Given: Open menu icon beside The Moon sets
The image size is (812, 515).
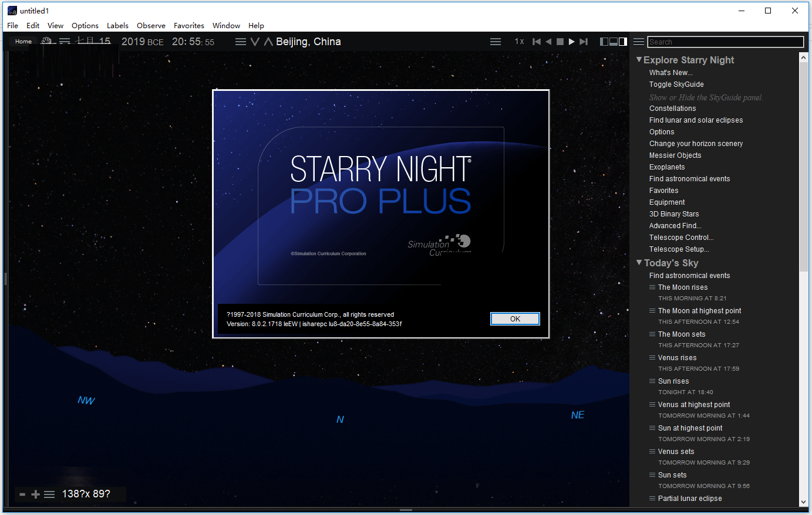Looking at the screenshot, I should (652, 334).
